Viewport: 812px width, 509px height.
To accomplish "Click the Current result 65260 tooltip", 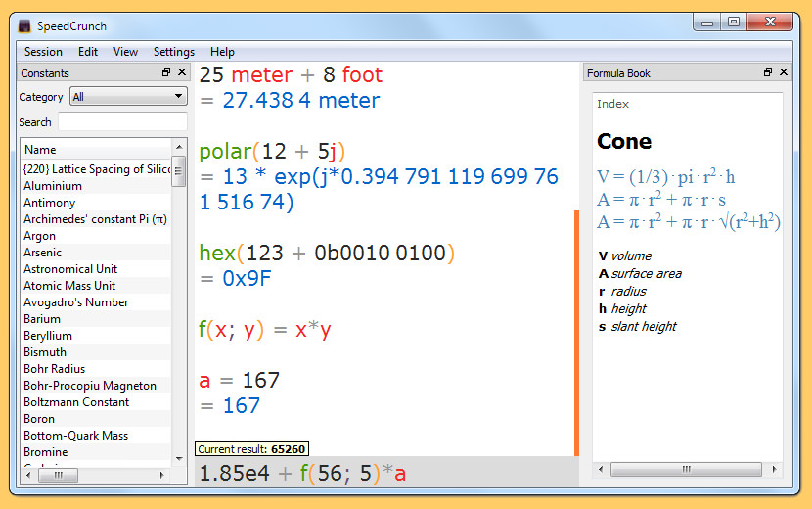I will pos(251,449).
